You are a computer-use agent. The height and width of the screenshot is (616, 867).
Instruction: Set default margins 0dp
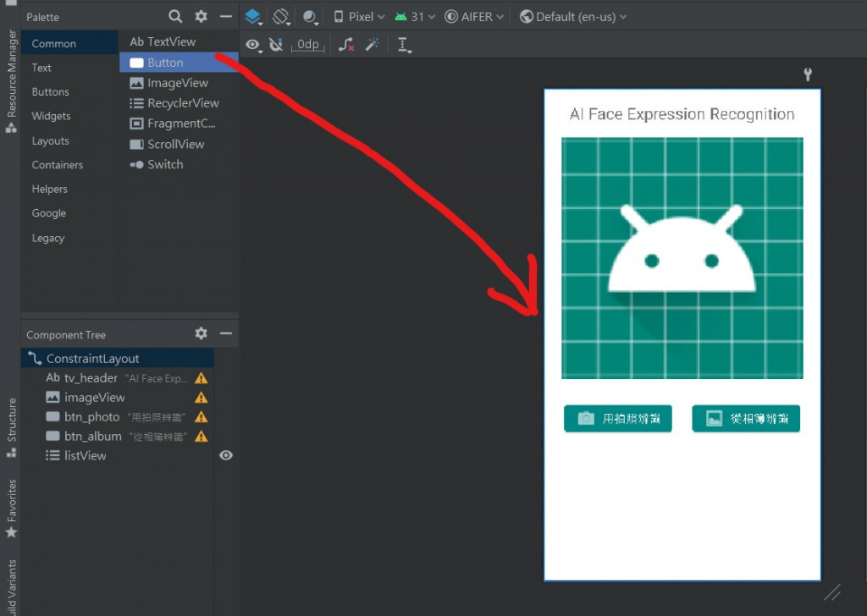pos(308,45)
